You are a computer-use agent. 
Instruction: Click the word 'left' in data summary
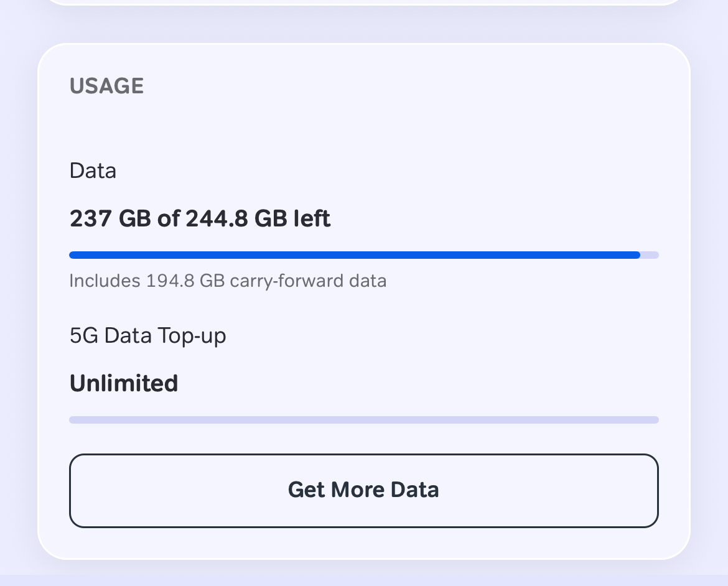pos(312,219)
